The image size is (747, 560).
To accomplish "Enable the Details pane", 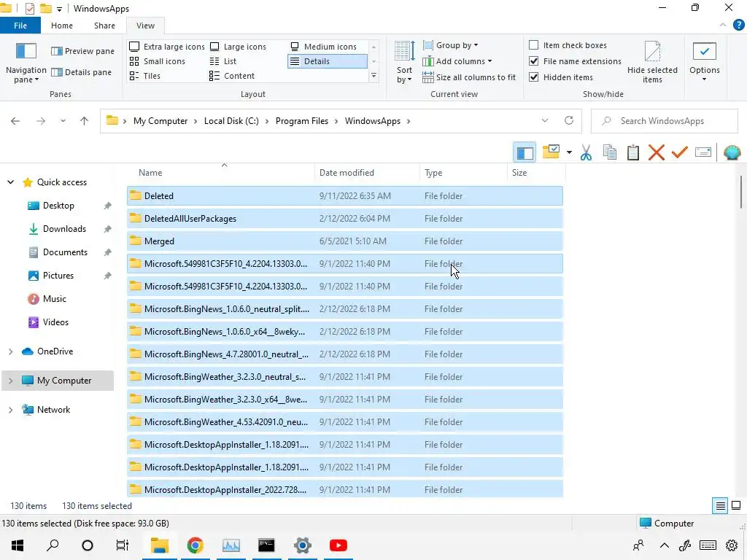I will tap(81, 72).
